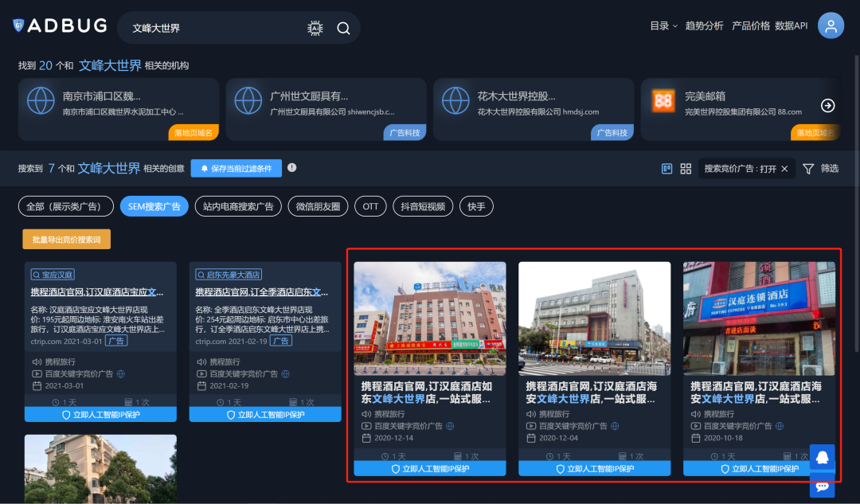Select the 站内电商搜索广告 tab
Image resolution: width=860 pixels, height=504 pixels.
point(238,206)
